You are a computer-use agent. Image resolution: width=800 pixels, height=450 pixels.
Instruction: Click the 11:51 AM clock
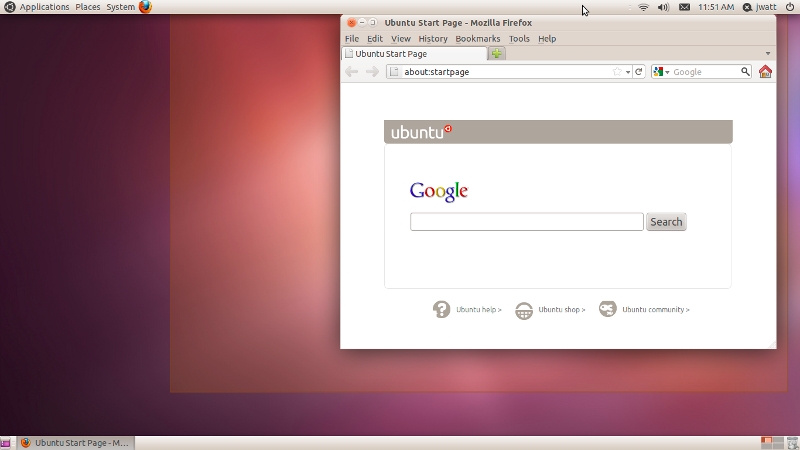[716, 7]
